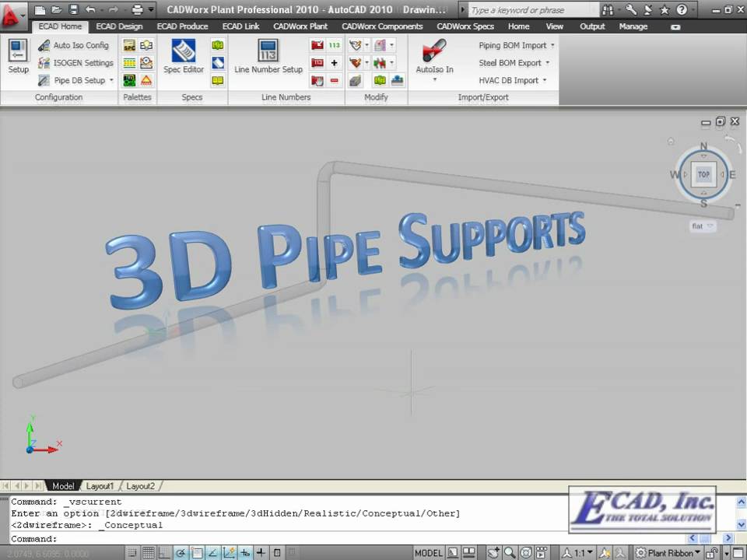The height and width of the screenshot is (560, 747).
Task: Expand the HVAC DB Import dropdown
Action: (545, 80)
